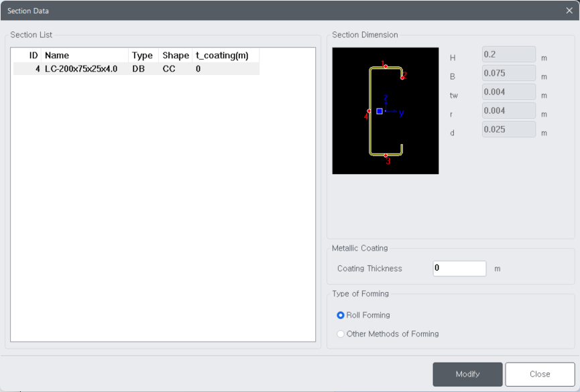Click the Close button
The height and width of the screenshot is (392, 580).
539,375
